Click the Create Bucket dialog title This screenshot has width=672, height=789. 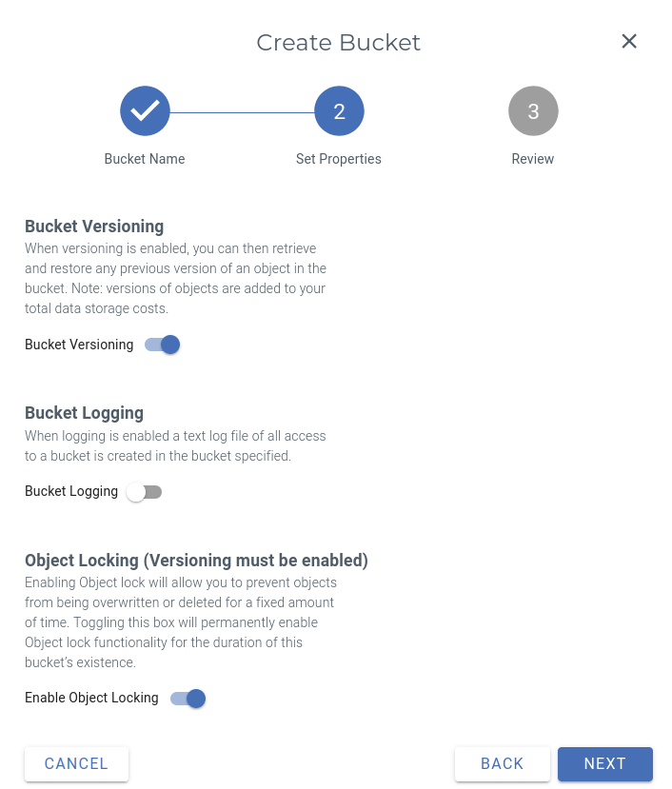tap(338, 42)
